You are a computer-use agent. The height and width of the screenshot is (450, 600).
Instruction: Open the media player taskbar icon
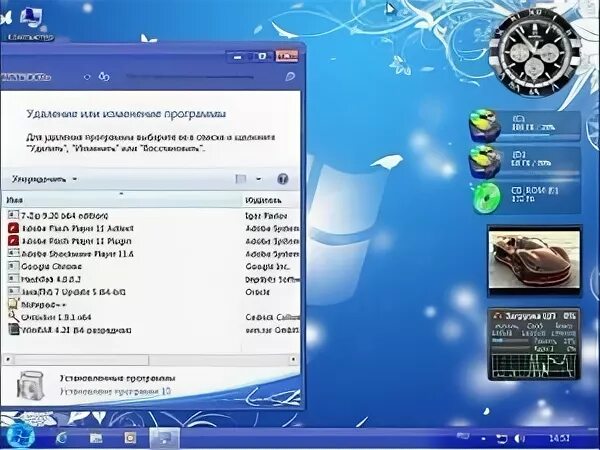coord(130,438)
